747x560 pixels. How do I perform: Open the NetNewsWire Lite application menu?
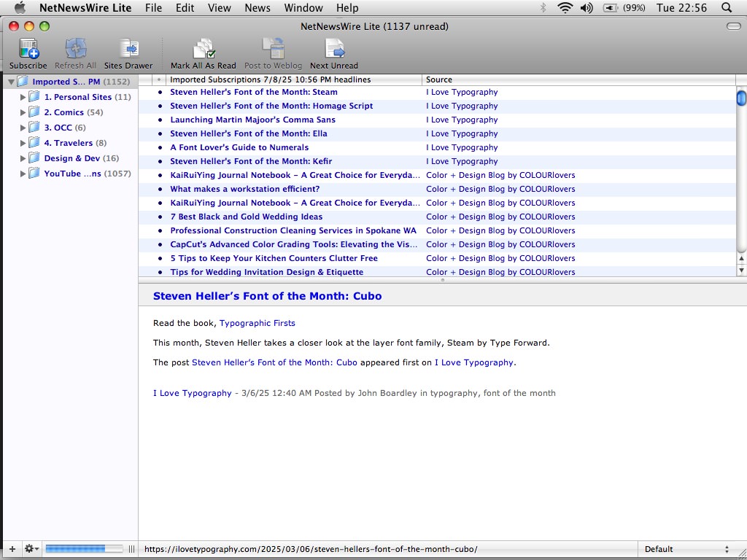[85, 7]
